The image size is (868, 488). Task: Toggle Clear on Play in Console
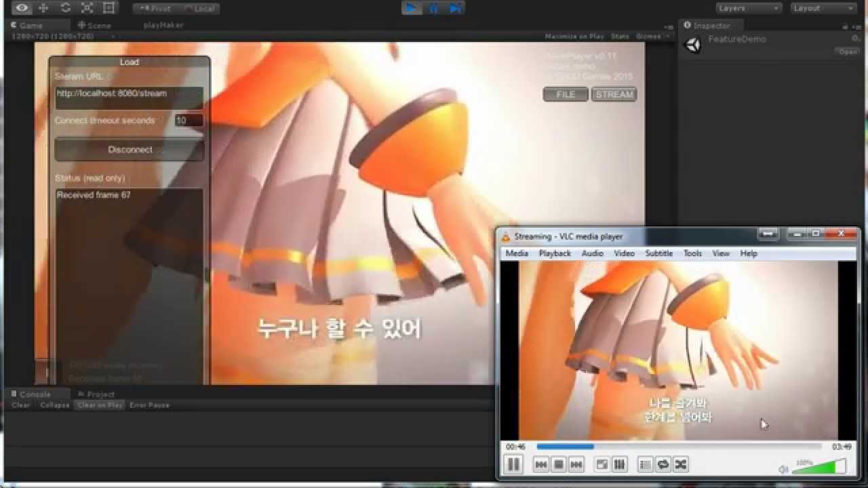(100, 405)
